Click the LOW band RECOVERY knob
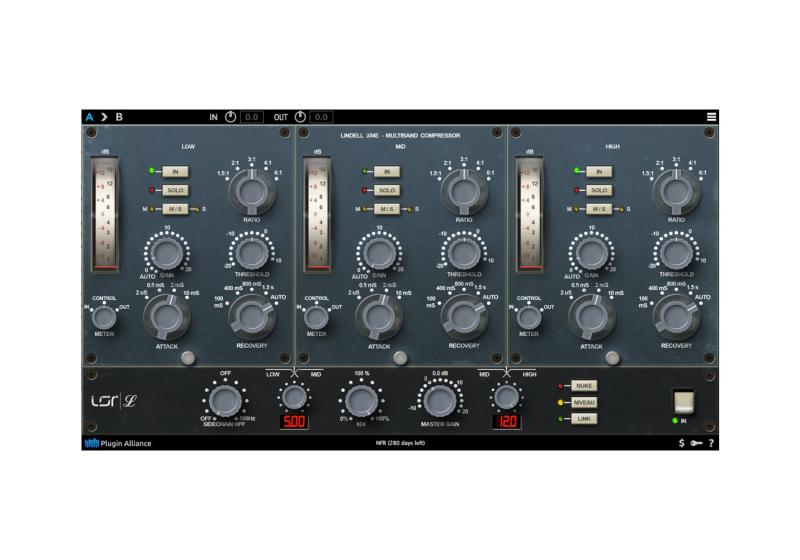800x560 pixels. [252, 317]
